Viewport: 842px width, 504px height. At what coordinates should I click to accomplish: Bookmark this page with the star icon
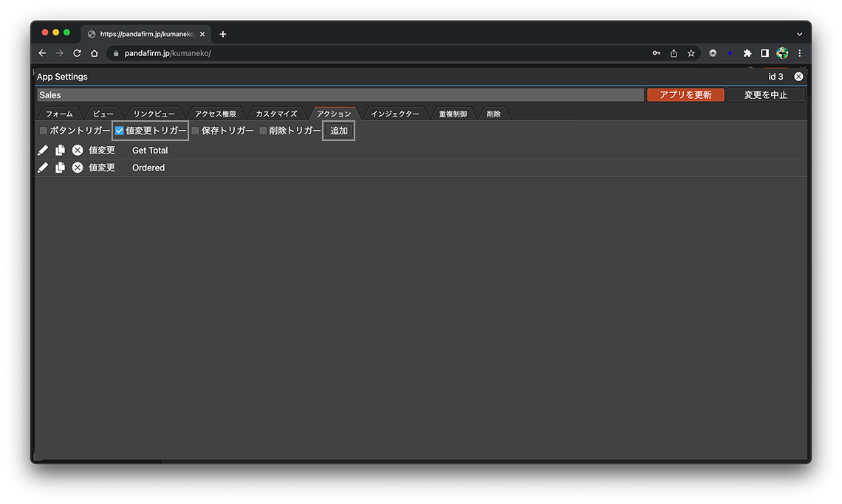(x=691, y=53)
